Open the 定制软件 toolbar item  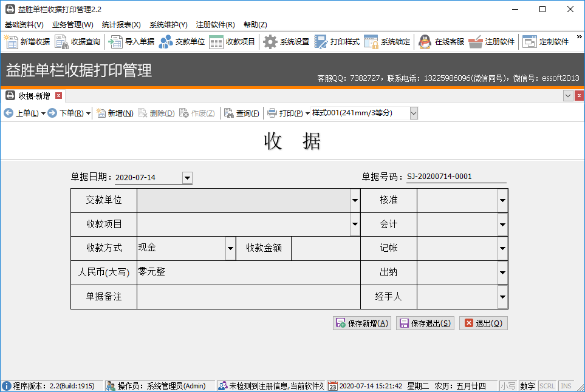(546, 42)
